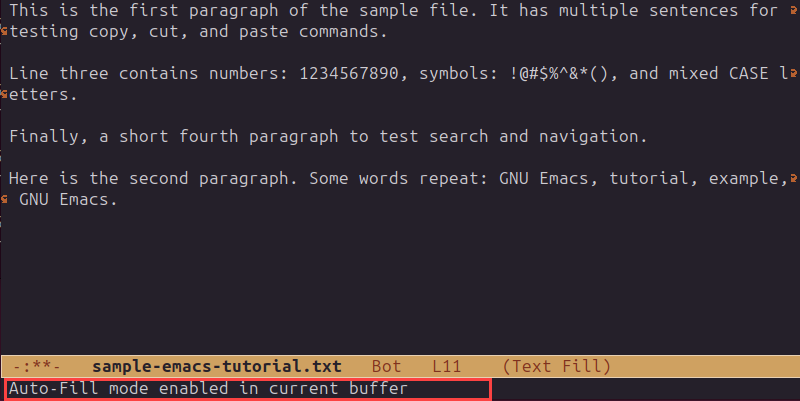
Task: Place cursor on the number 1234567890
Action: [351, 74]
